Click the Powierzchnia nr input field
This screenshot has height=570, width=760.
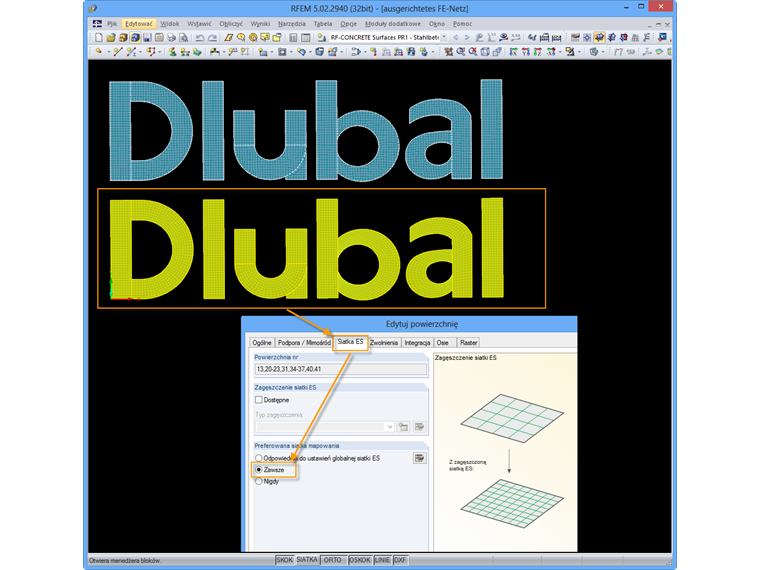coord(341,369)
